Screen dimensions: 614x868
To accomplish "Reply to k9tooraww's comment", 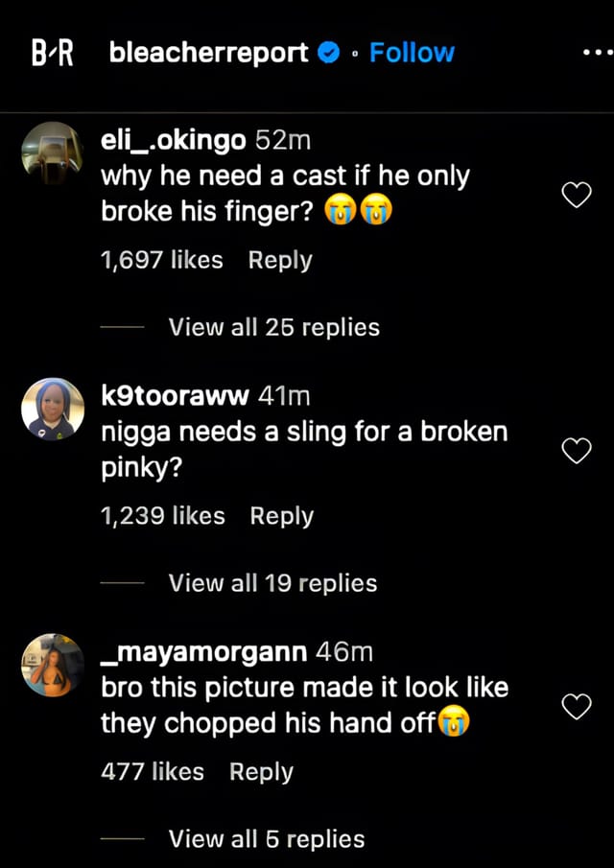I will [x=282, y=515].
